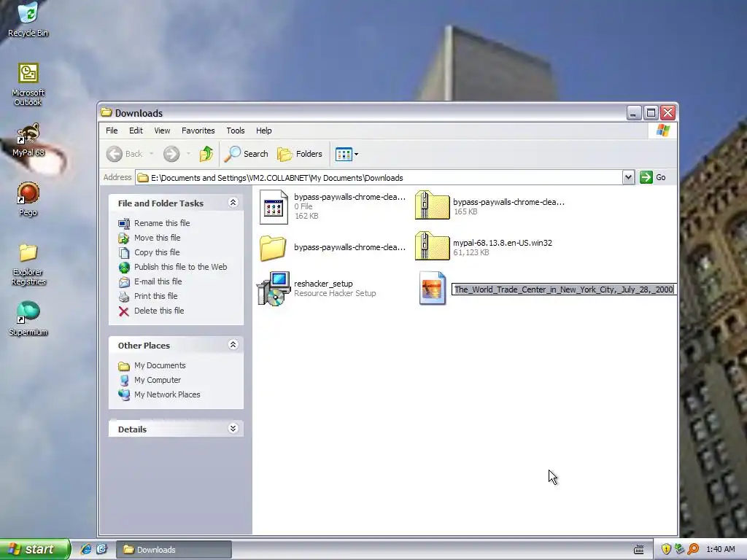The height and width of the screenshot is (560, 747).
Task: Go to My Network Places link
Action: 167,394
